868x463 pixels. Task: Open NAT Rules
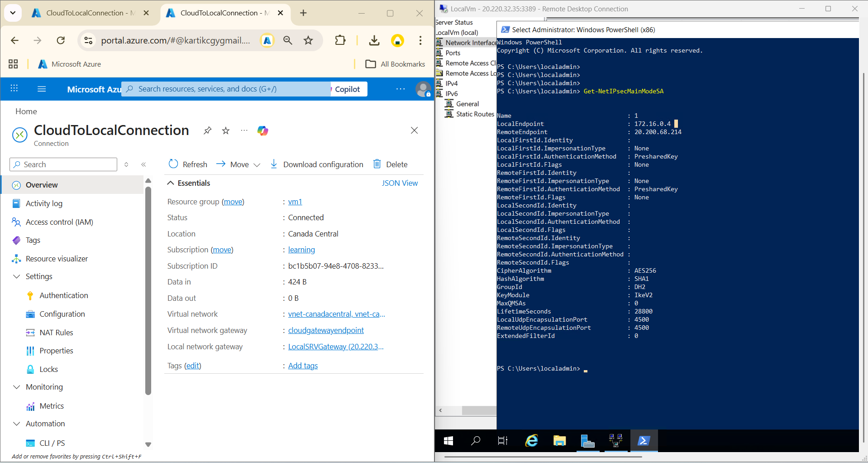[56, 333]
